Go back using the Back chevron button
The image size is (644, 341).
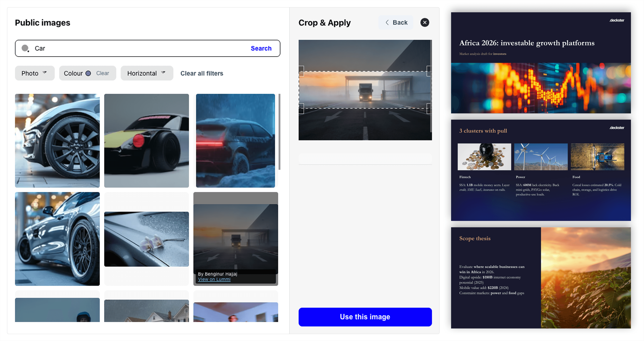click(396, 22)
